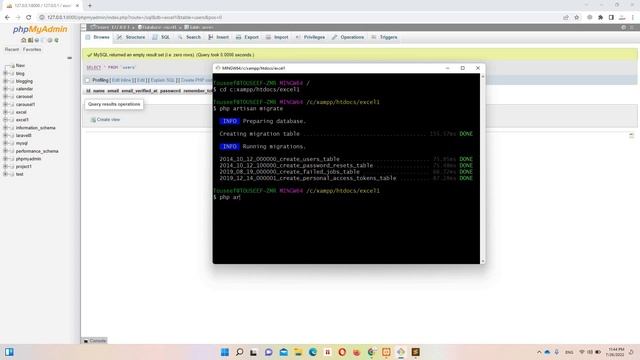
Task: Expand the blogging database node
Action: (5, 81)
